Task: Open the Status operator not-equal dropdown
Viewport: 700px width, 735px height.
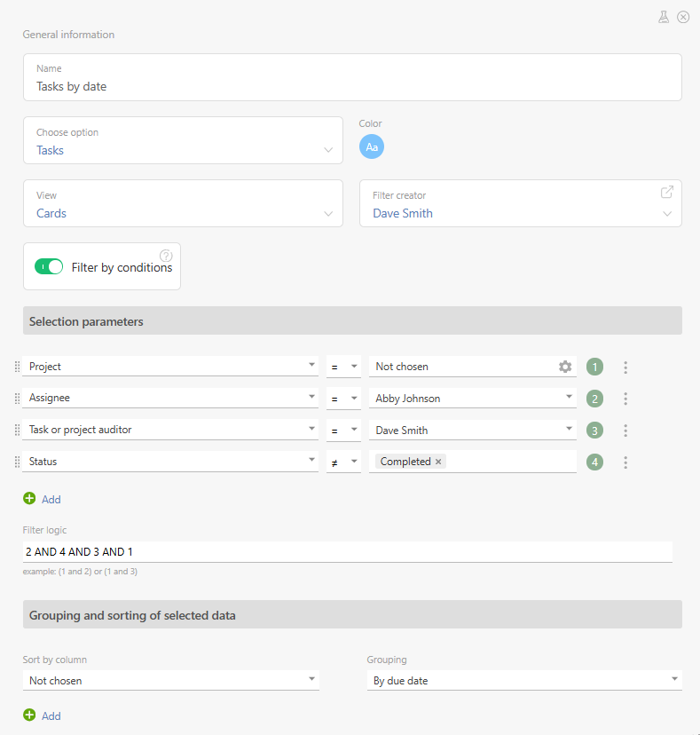Action: [342, 462]
